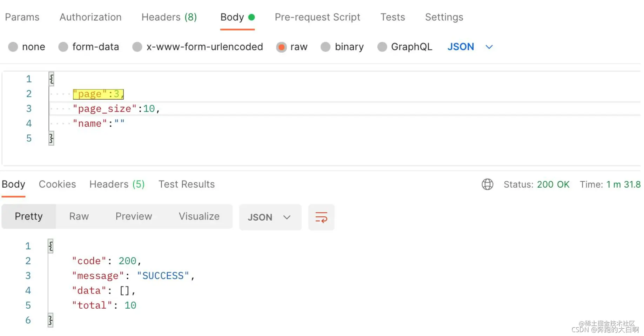The width and height of the screenshot is (644, 336).
Task: Open the Authorization tab
Action: [90, 17]
